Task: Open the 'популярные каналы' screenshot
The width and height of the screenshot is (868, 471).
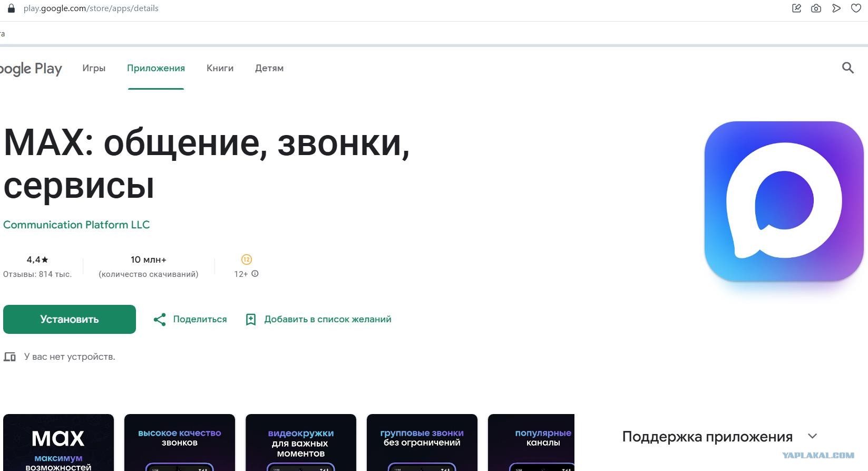Action: pyautogui.click(x=531, y=443)
